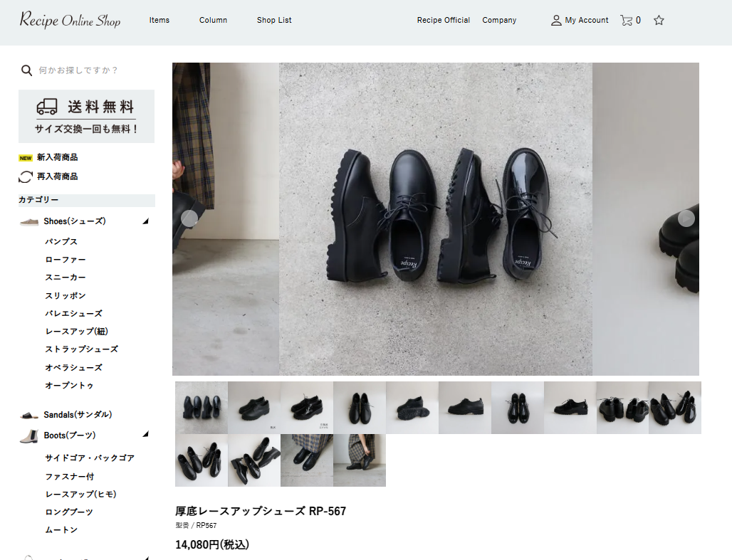This screenshot has width=732, height=560.
Task: Open the Shop List menu
Action: click(x=274, y=20)
